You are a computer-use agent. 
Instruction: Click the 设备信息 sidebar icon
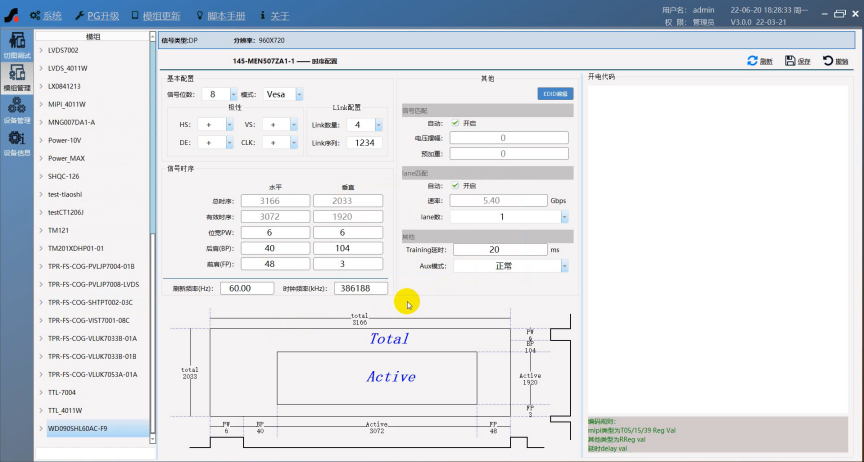tap(17, 142)
